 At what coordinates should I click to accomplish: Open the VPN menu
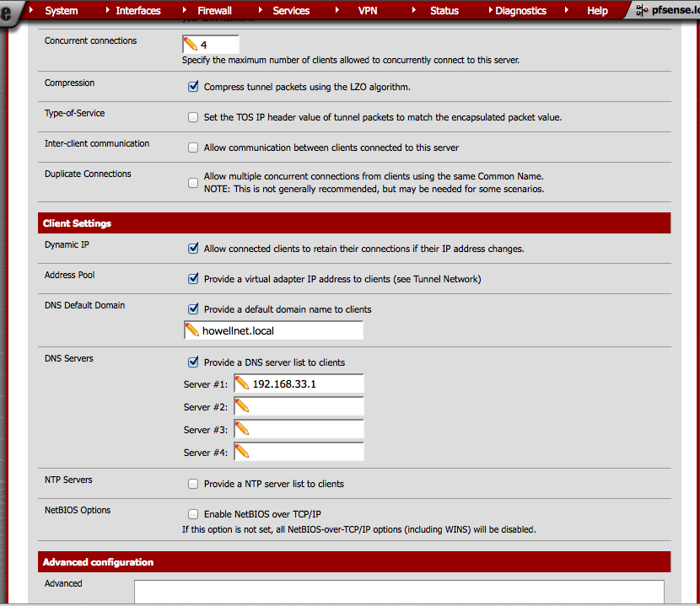coord(368,11)
